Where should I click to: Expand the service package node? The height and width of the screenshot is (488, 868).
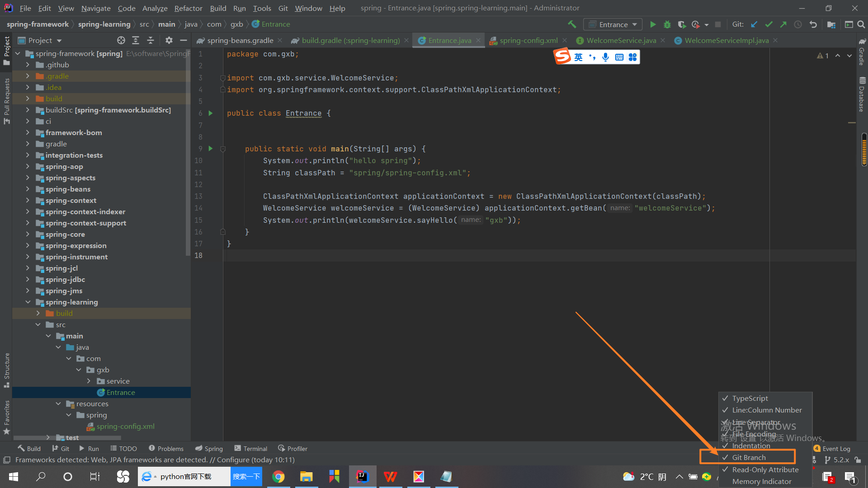pos(89,381)
